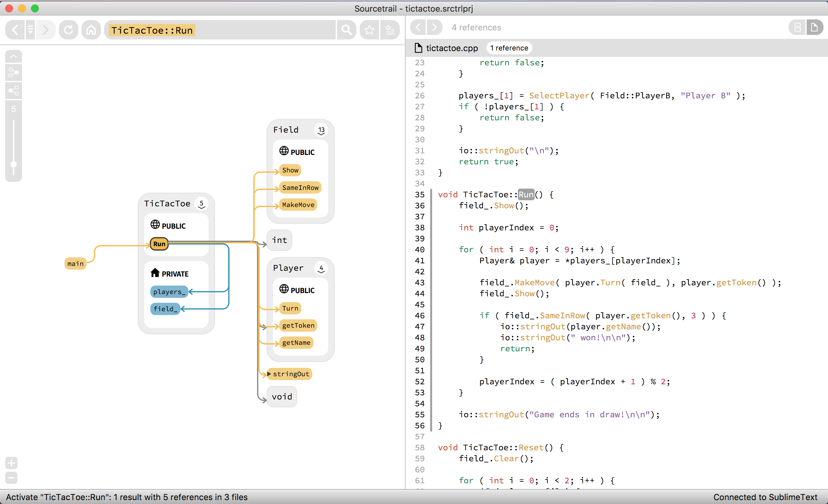Expand the TicTacToe class hidden members

point(201,204)
